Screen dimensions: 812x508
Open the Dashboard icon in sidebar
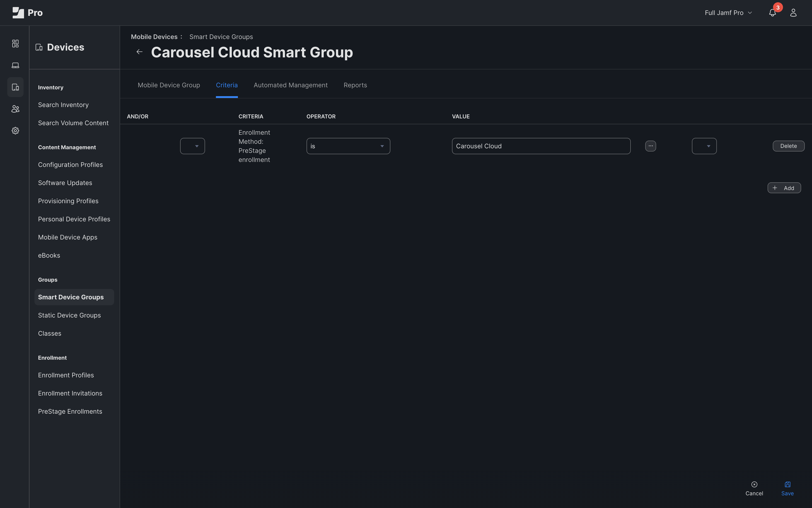15,44
